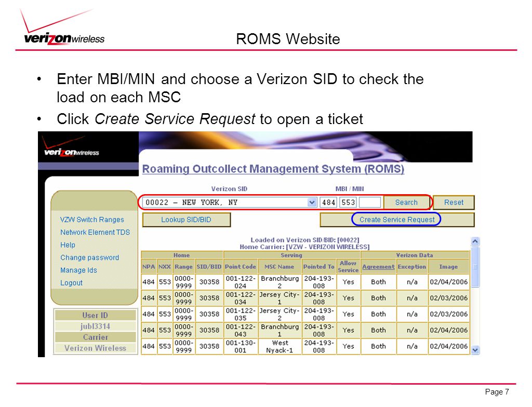The image size is (532, 407).
Task: Click MSC name Jersey City-2 cell
Action: [280, 315]
